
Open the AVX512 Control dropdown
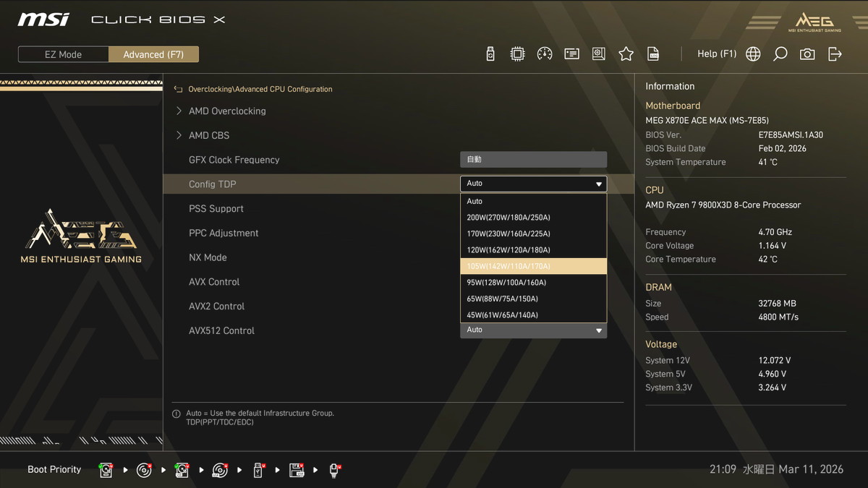tap(533, 330)
